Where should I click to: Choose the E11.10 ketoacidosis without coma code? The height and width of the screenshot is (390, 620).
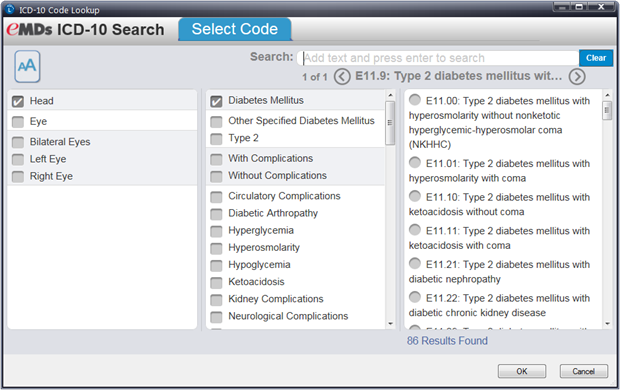(x=415, y=196)
